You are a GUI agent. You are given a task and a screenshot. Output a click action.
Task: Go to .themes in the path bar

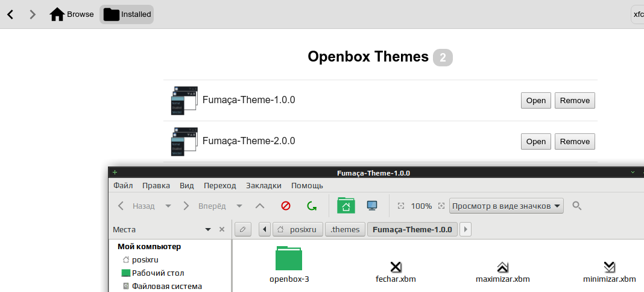[x=345, y=230]
